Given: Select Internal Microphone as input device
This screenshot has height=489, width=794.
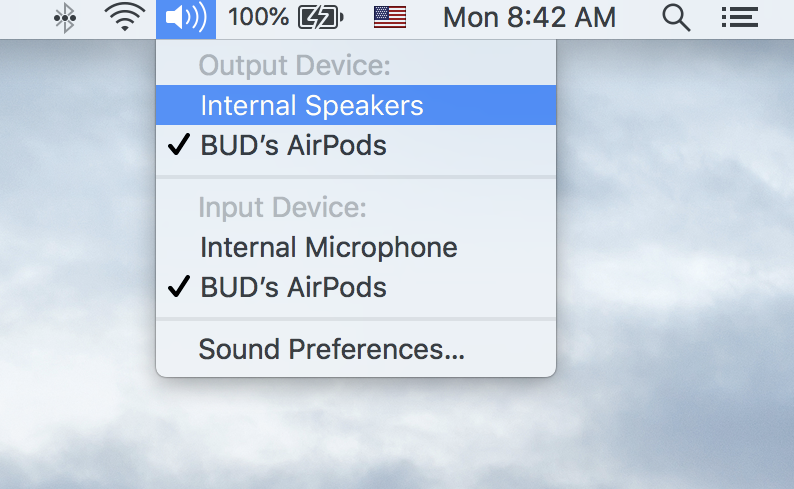Looking at the screenshot, I should 356,248.
